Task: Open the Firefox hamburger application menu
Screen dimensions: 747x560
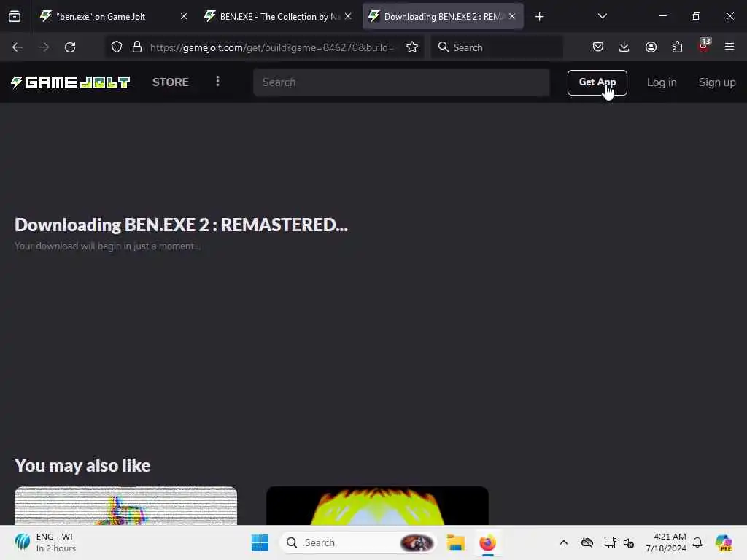Action: [x=729, y=47]
